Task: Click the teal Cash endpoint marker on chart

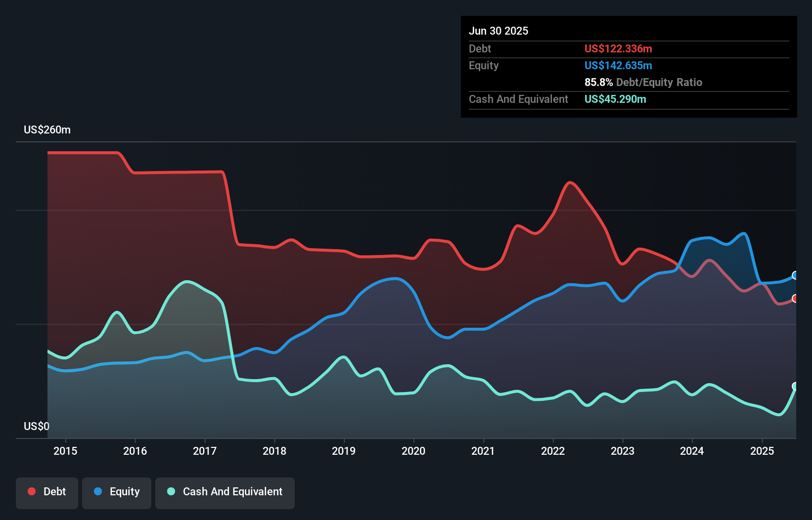Action: pyautogui.click(x=796, y=386)
